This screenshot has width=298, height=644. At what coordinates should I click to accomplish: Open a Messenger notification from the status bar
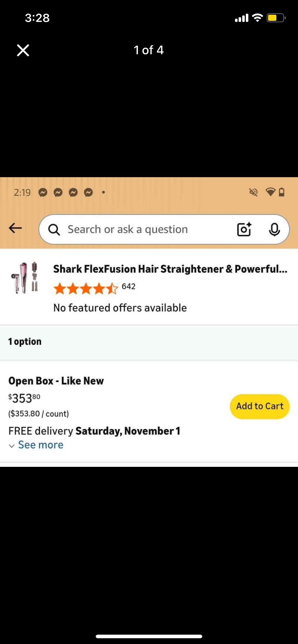click(x=43, y=193)
